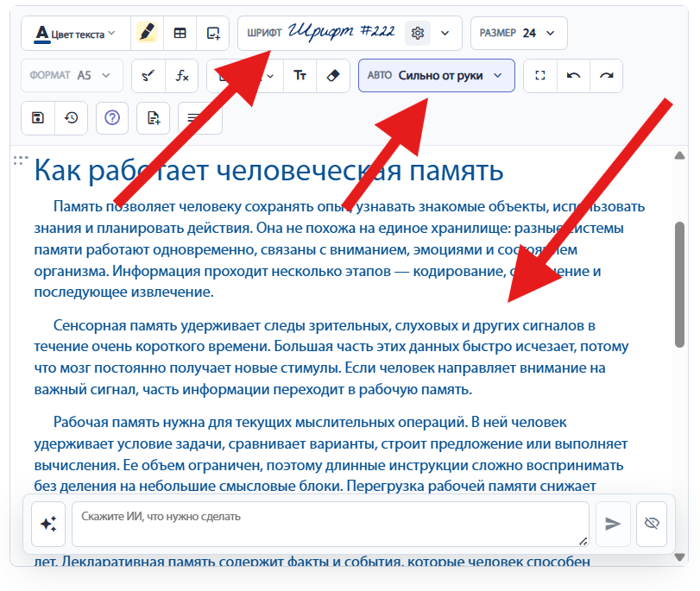The image size is (700, 591).
Task: Open the Цвет текста color menu
Action: (75, 34)
